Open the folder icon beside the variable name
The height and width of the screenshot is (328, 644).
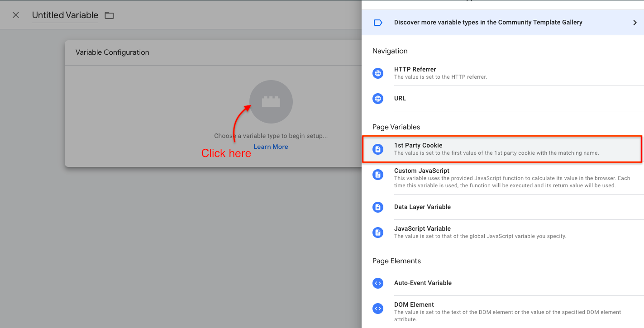pyautogui.click(x=109, y=15)
